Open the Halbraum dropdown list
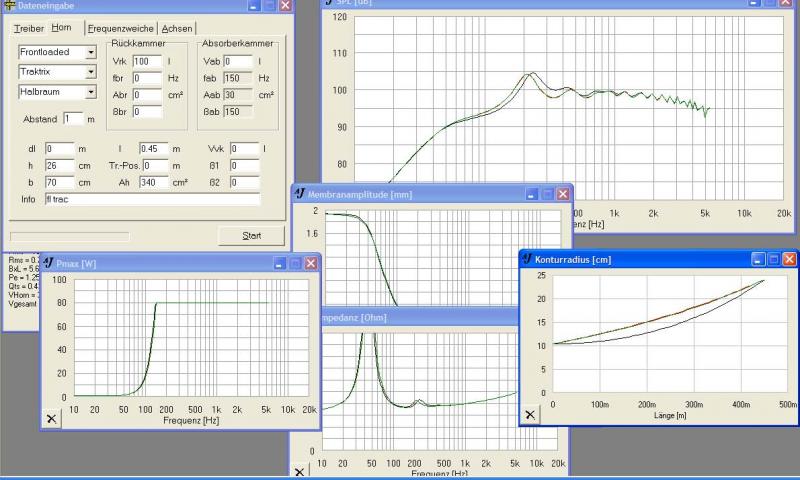This screenshot has width=800, height=480. click(91, 92)
